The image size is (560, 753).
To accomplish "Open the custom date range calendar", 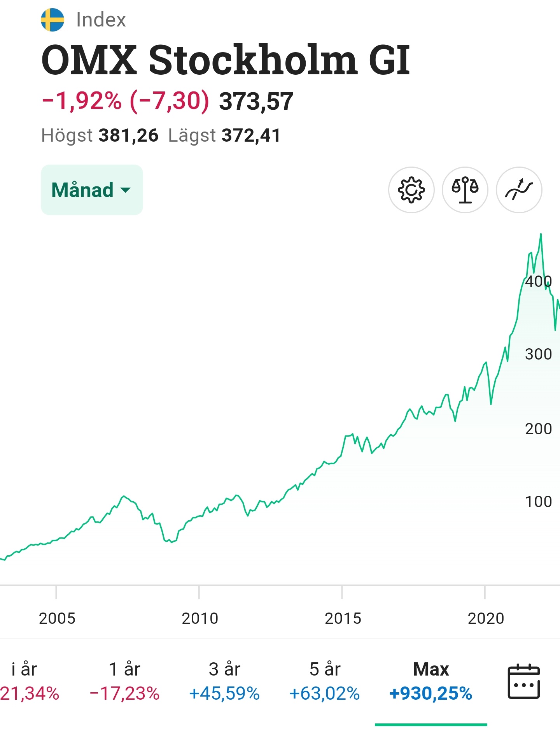I will pyautogui.click(x=523, y=681).
